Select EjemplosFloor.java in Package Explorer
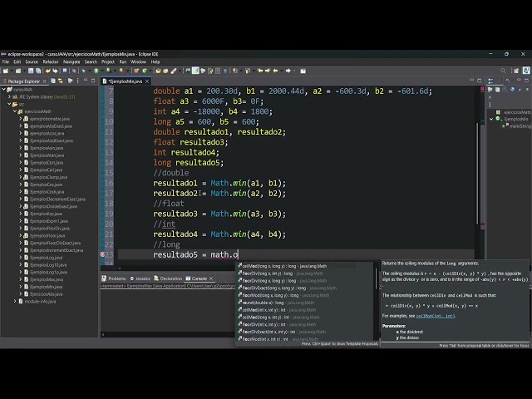Image resolution: width=532 pixels, height=399 pixels. tap(47, 235)
